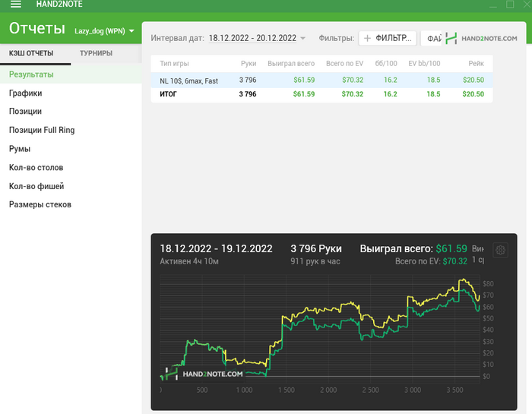Open Размеры стеков report
This screenshot has width=532, height=414.
point(71,204)
